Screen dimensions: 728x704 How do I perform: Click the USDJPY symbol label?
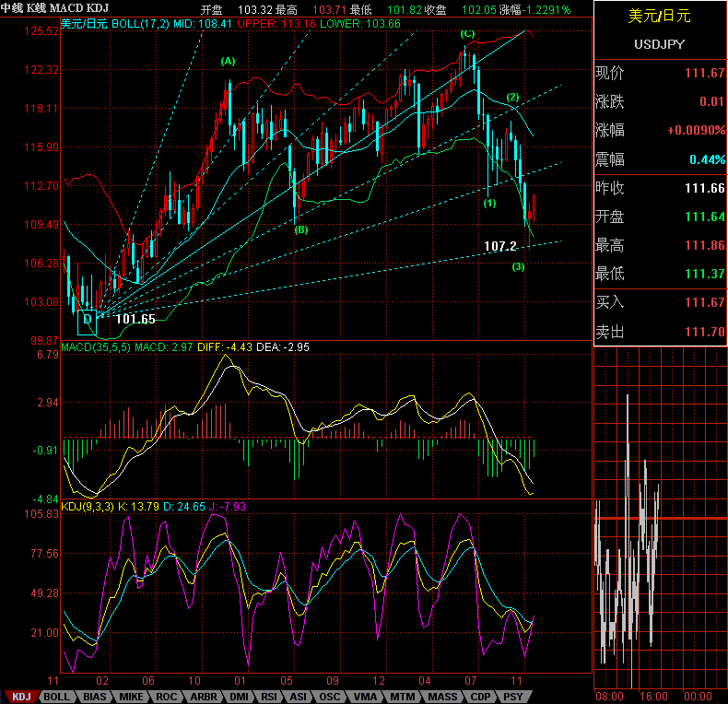click(x=659, y=44)
